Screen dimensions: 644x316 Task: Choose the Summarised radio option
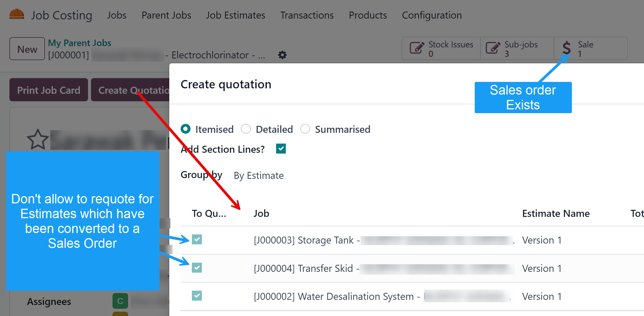tap(305, 129)
